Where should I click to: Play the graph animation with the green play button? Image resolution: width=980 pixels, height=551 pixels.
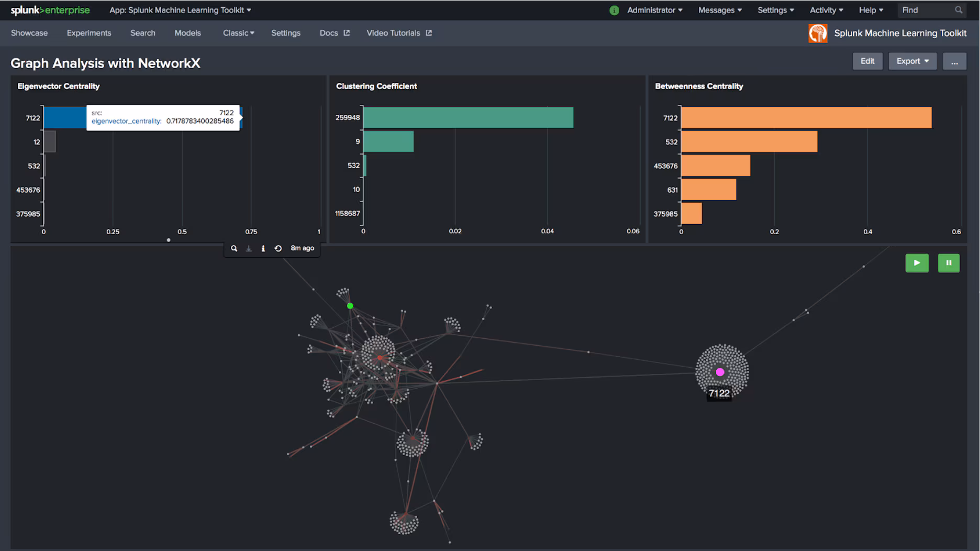[x=917, y=263]
